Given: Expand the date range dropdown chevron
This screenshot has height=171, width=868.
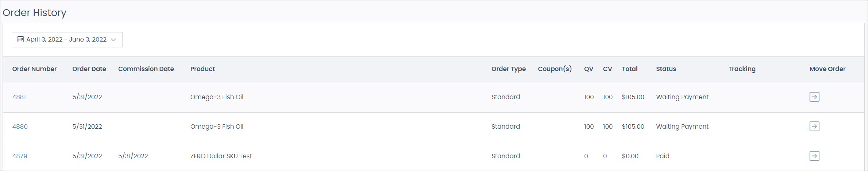Looking at the screenshot, I should pyautogui.click(x=113, y=40).
